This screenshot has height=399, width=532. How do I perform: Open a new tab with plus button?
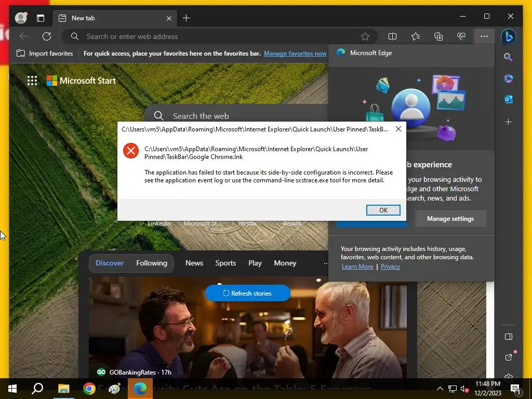click(187, 18)
